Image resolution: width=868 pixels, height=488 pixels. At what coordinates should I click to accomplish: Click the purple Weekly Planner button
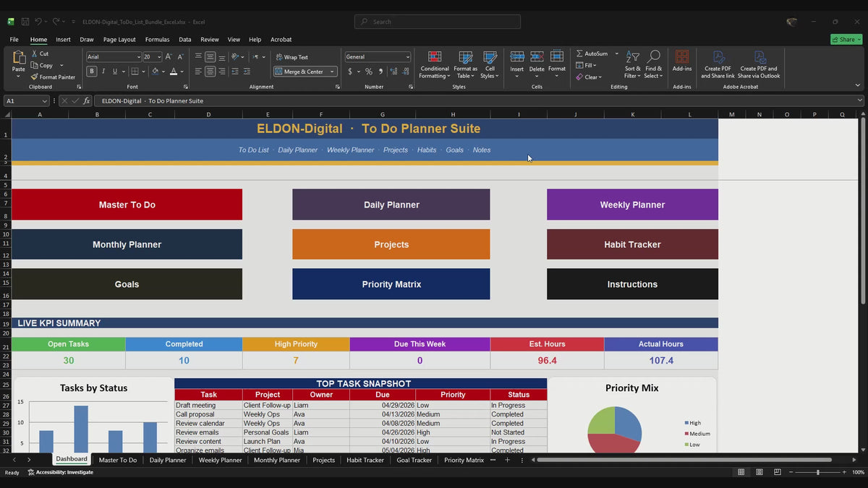pyautogui.click(x=632, y=205)
